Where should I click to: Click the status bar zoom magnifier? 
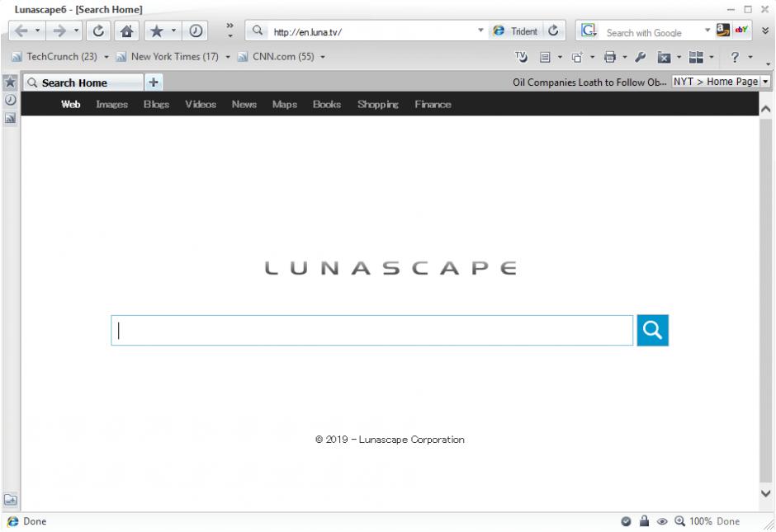pyautogui.click(x=680, y=520)
